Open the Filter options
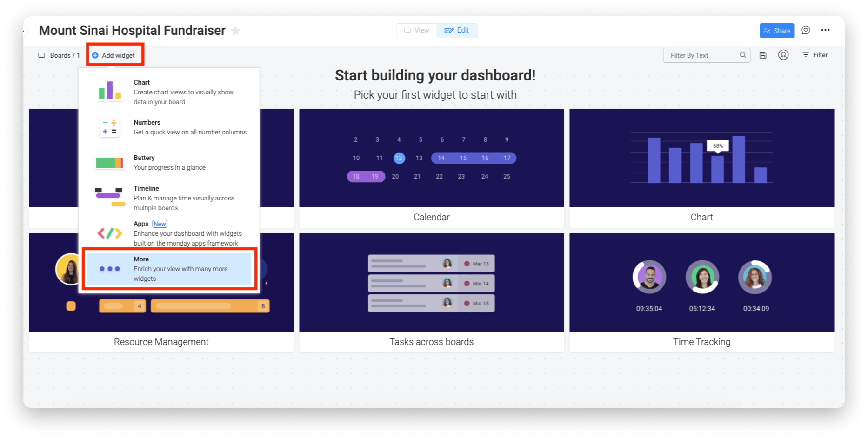Image resolution: width=868 pixels, height=438 pixels. (815, 55)
